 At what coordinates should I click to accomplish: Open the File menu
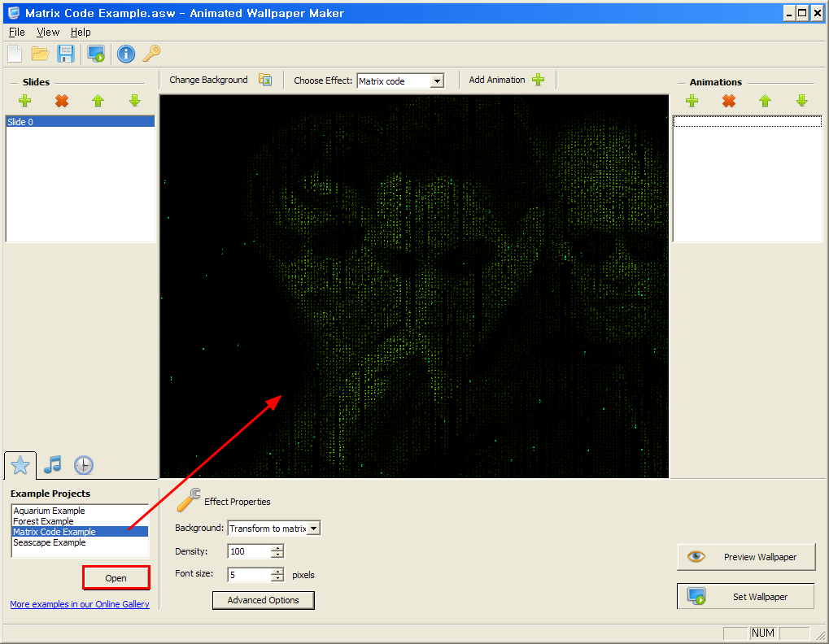coord(17,33)
